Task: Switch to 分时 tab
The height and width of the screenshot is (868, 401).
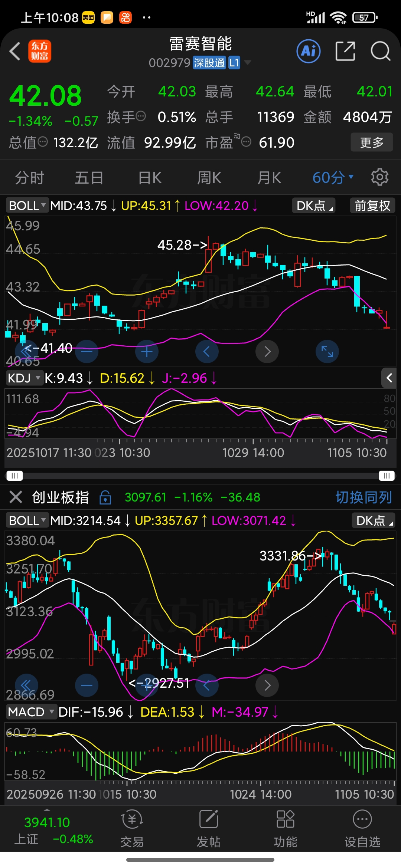Action: (30, 178)
